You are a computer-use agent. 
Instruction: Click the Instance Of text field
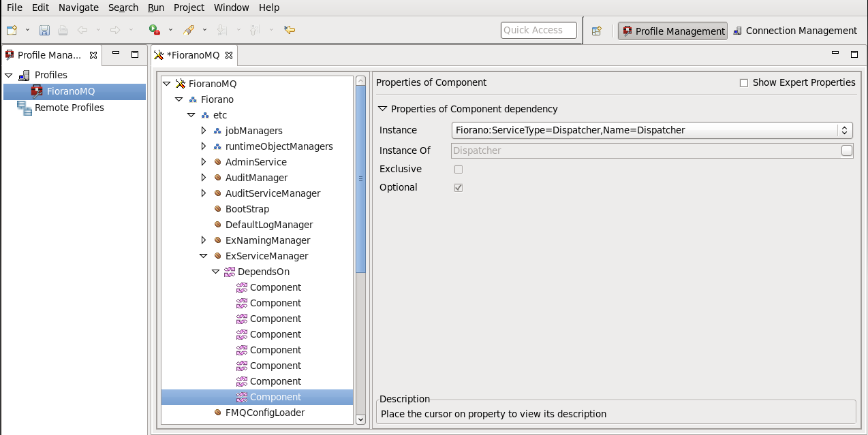646,150
